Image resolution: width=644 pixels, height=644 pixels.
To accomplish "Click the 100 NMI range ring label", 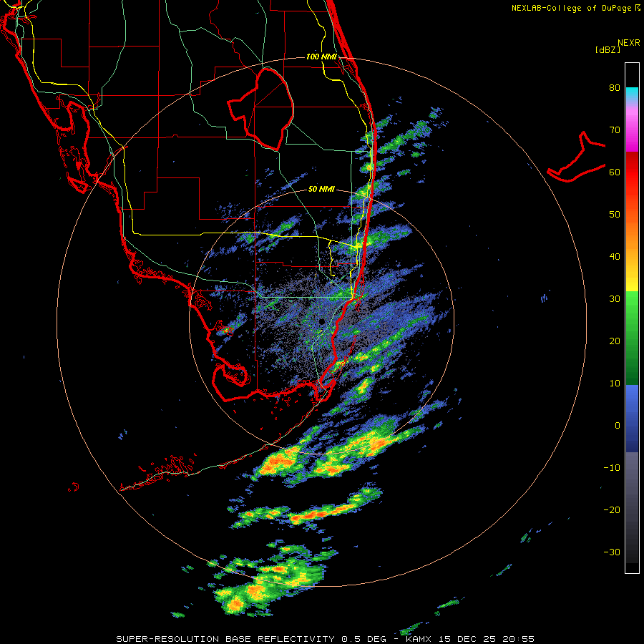I will coord(321,57).
